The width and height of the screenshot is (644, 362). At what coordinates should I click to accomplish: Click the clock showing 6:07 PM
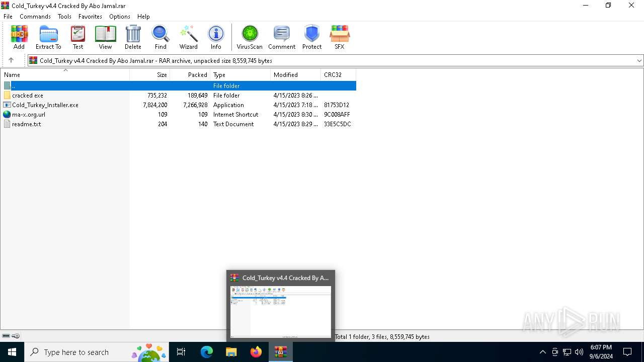(601, 347)
